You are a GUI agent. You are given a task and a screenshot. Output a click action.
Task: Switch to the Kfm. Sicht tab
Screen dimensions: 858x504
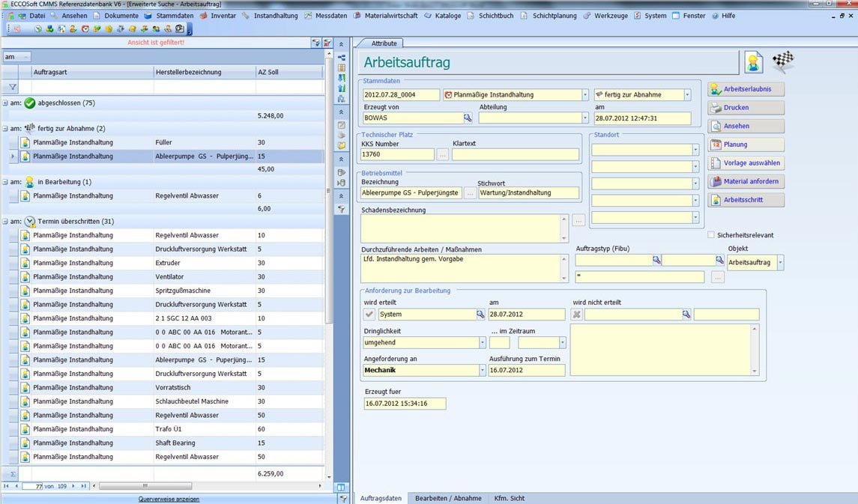tap(509, 498)
